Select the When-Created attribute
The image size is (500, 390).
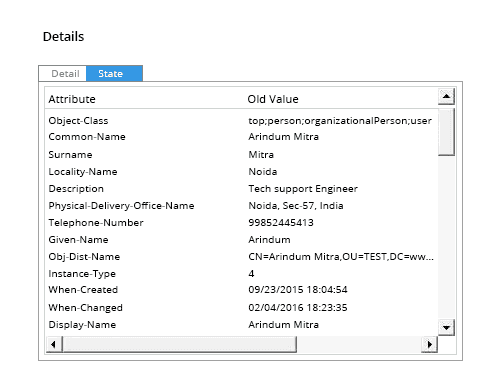point(83,290)
